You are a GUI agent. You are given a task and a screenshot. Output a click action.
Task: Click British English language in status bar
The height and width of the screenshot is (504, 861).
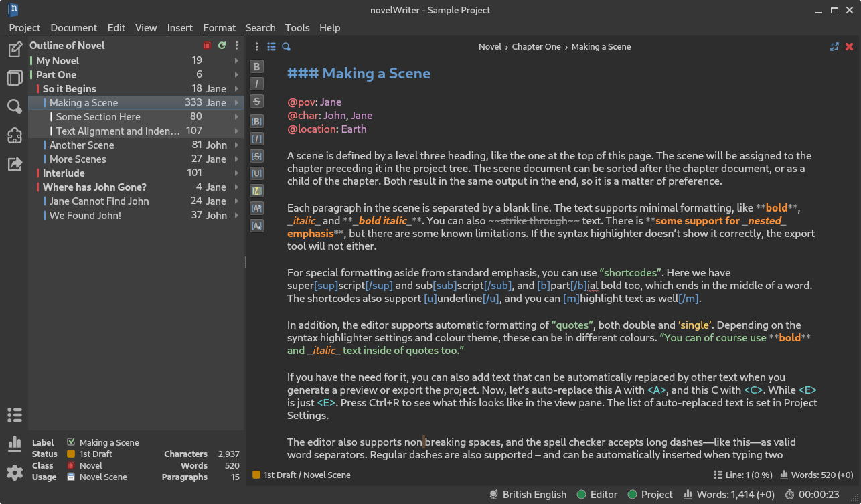528,495
